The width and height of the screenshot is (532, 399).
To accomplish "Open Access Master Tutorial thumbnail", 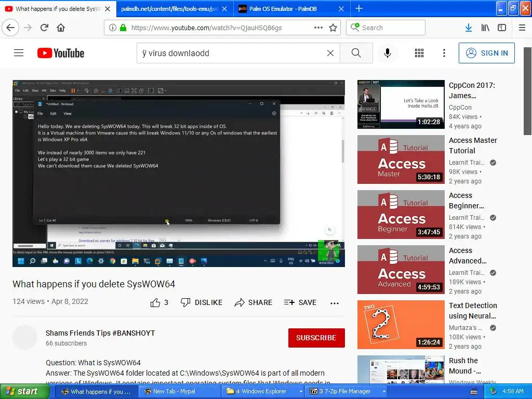I will click(401, 159).
